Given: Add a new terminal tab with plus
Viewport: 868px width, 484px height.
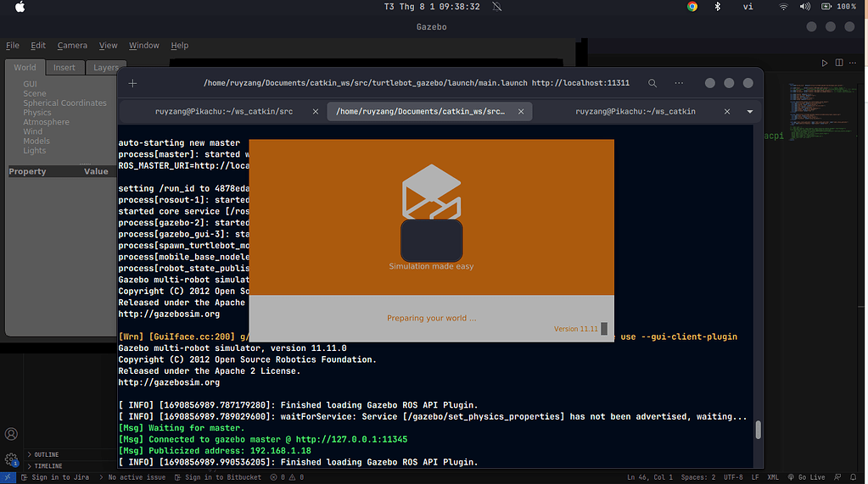Looking at the screenshot, I should pyautogui.click(x=133, y=84).
